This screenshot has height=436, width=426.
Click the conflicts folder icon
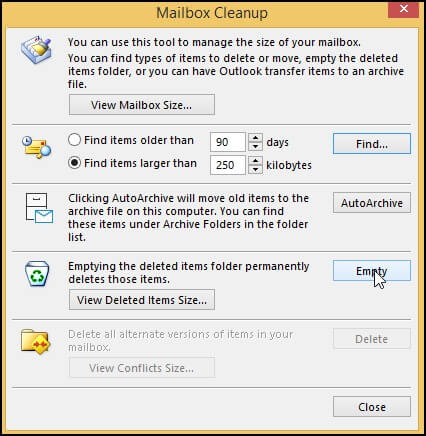(x=35, y=341)
